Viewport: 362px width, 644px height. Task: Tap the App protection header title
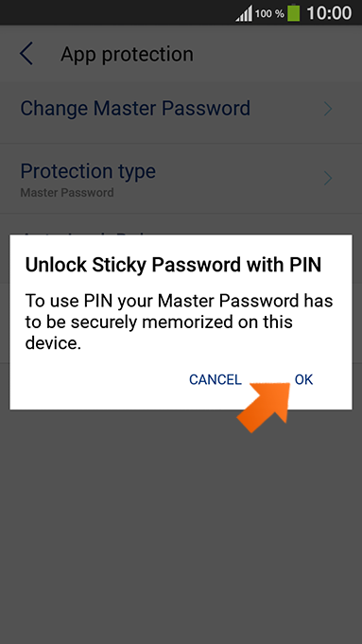[x=127, y=54]
